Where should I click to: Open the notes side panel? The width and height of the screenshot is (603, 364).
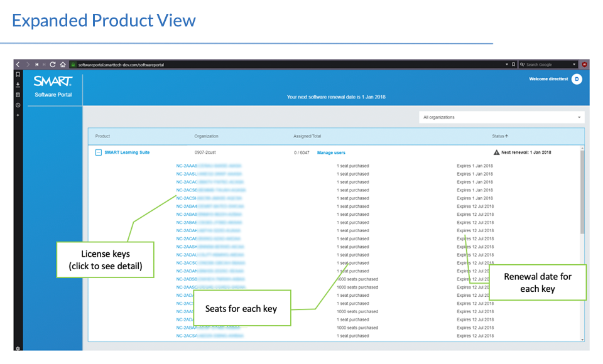coord(18,95)
